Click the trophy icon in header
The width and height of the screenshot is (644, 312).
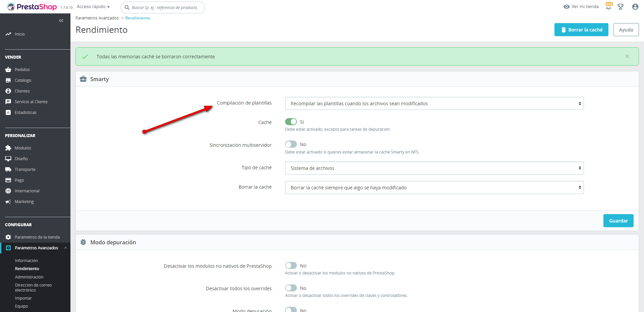(621, 7)
